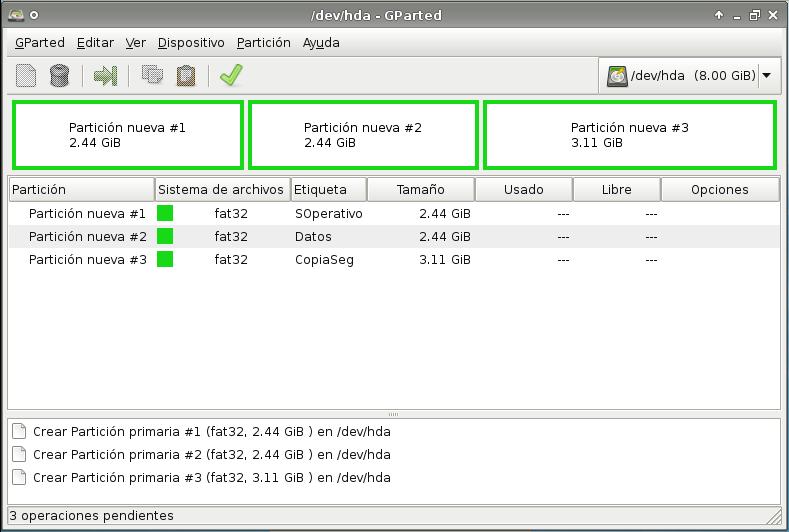Open the Partición menu
This screenshot has width=789, height=532.
pyautogui.click(x=264, y=43)
